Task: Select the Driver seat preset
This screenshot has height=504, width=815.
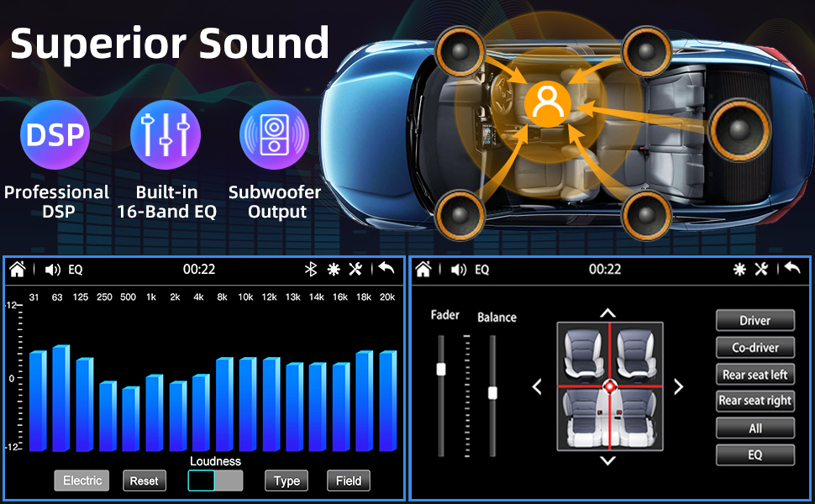Action: click(755, 320)
